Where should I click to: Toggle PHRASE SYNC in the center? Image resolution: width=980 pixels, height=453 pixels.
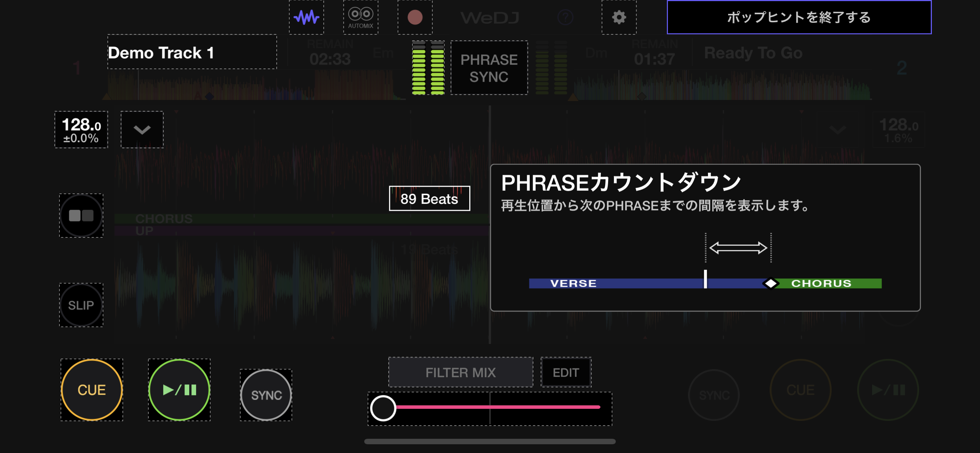click(x=489, y=68)
